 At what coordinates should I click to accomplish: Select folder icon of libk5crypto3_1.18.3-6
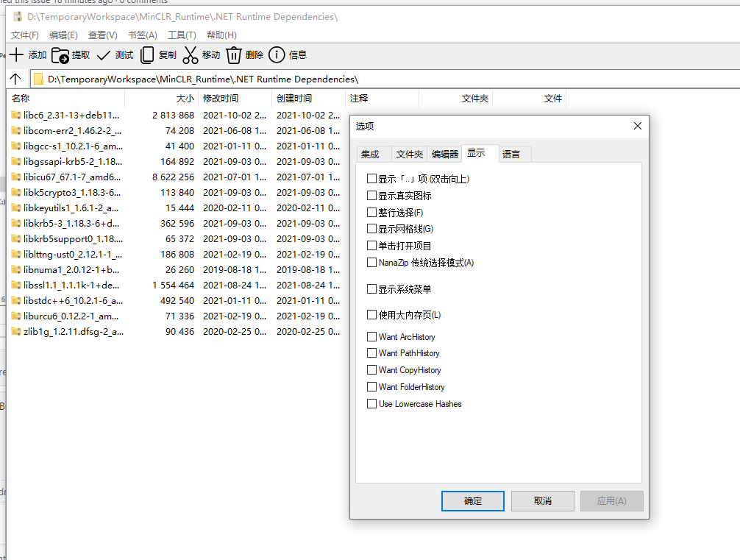pyautogui.click(x=16, y=193)
